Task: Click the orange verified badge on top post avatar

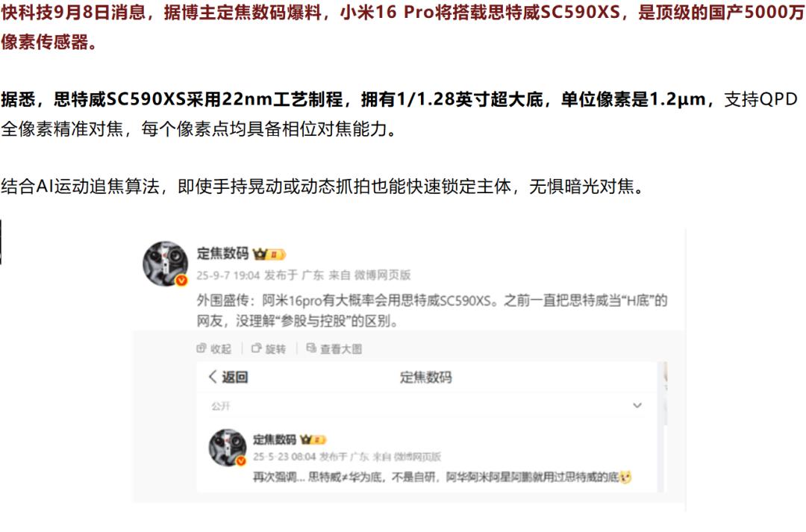Action: (x=181, y=281)
